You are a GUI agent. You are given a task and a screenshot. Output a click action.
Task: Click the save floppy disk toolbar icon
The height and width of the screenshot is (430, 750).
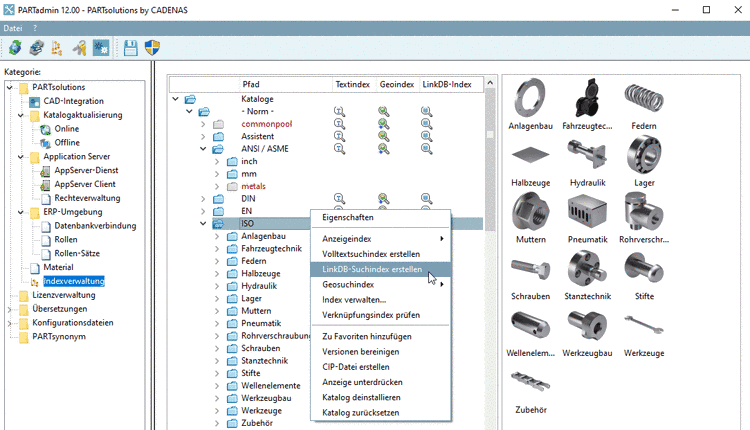[130, 47]
